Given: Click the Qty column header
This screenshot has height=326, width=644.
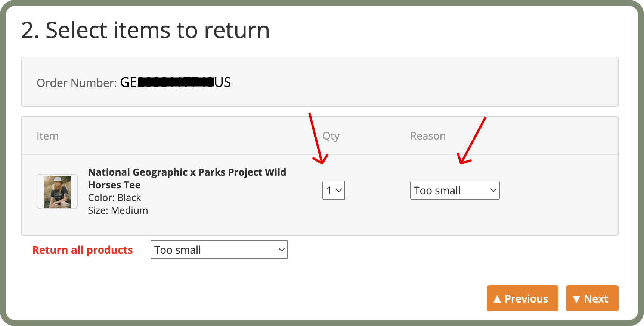Looking at the screenshot, I should click(x=331, y=135).
